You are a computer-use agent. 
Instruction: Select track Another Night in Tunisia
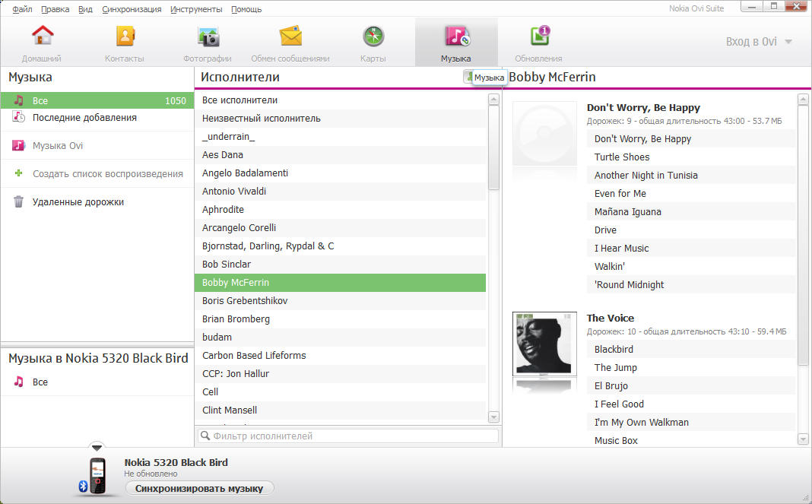coord(691,175)
